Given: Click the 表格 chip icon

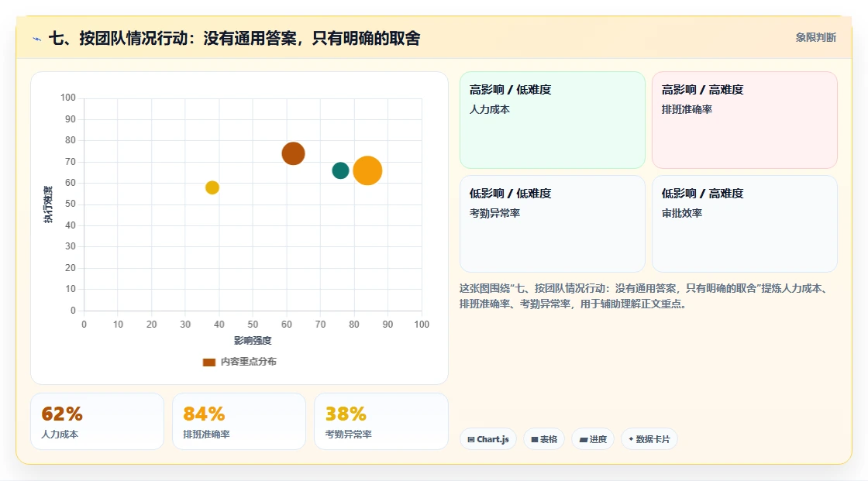Looking at the screenshot, I should pyautogui.click(x=535, y=439).
